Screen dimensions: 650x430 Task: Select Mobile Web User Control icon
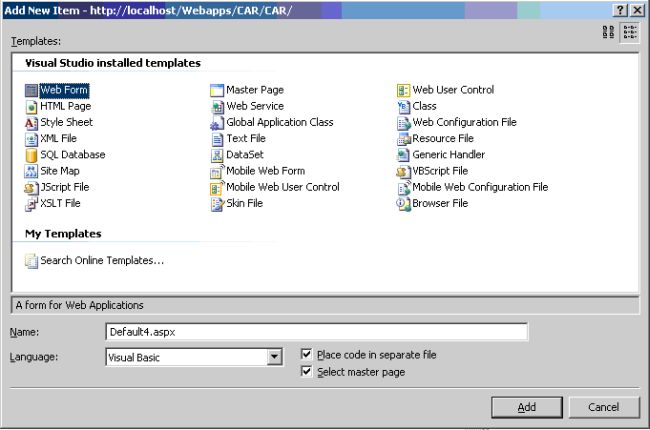pyautogui.click(x=217, y=187)
